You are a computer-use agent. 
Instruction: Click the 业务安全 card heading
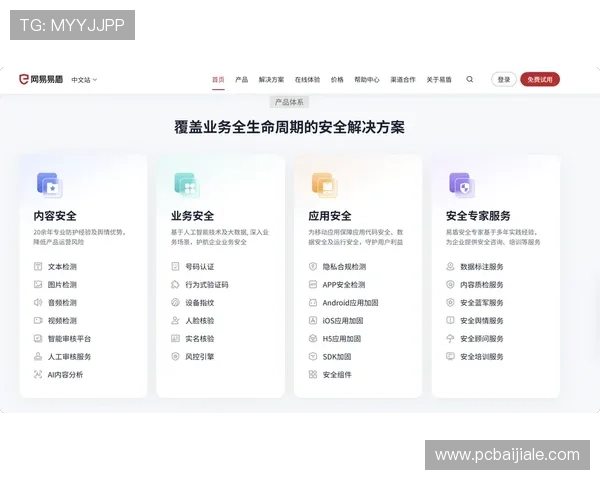pos(192,216)
